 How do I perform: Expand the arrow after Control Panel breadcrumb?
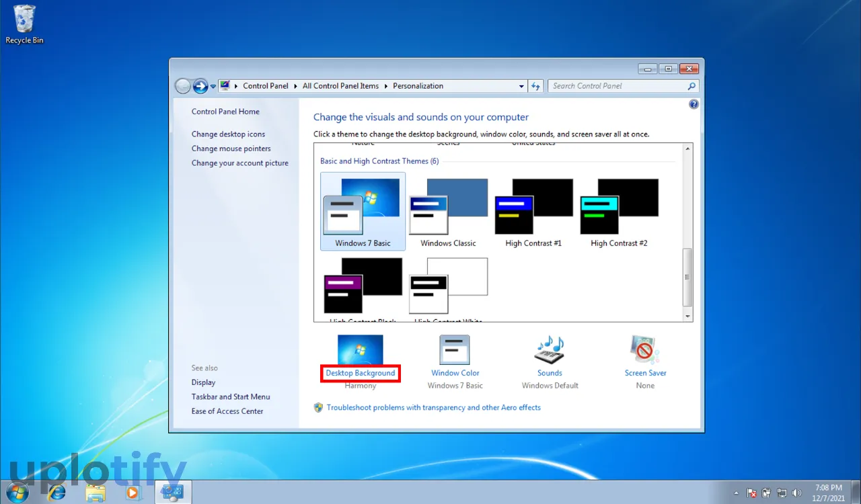(x=295, y=86)
